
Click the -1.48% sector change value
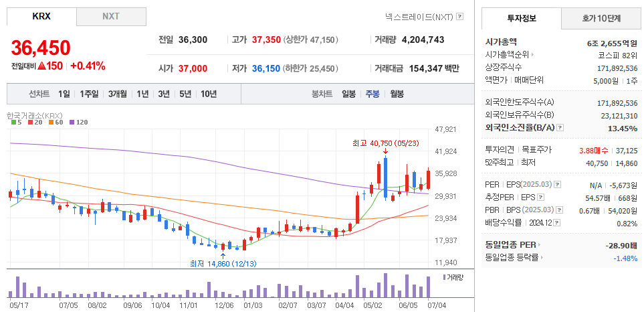click(x=625, y=258)
